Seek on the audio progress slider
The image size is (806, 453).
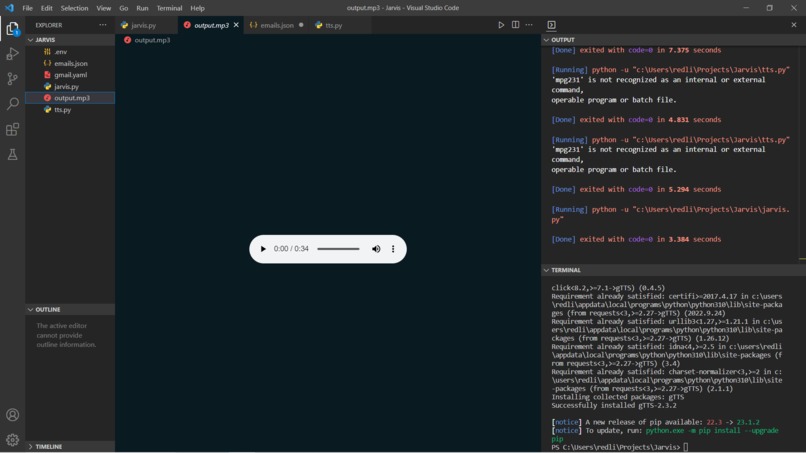coord(338,249)
